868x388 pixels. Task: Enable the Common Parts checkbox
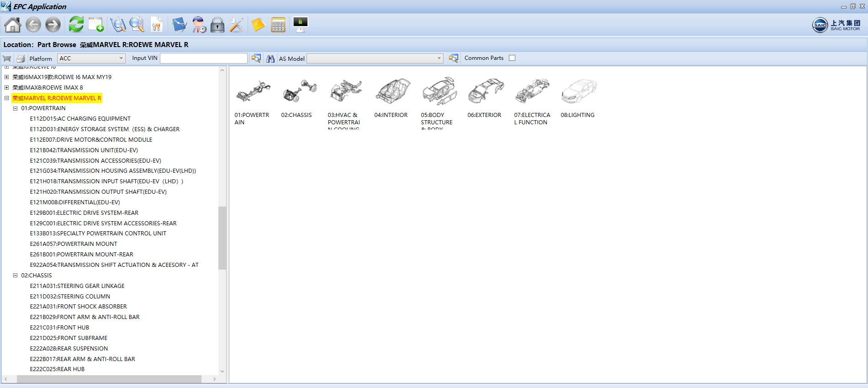[x=512, y=58]
